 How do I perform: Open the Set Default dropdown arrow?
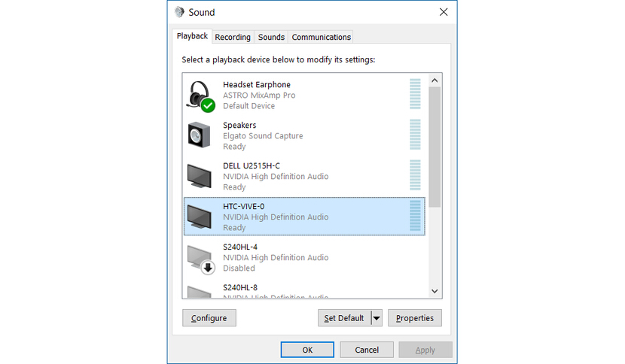(x=377, y=318)
